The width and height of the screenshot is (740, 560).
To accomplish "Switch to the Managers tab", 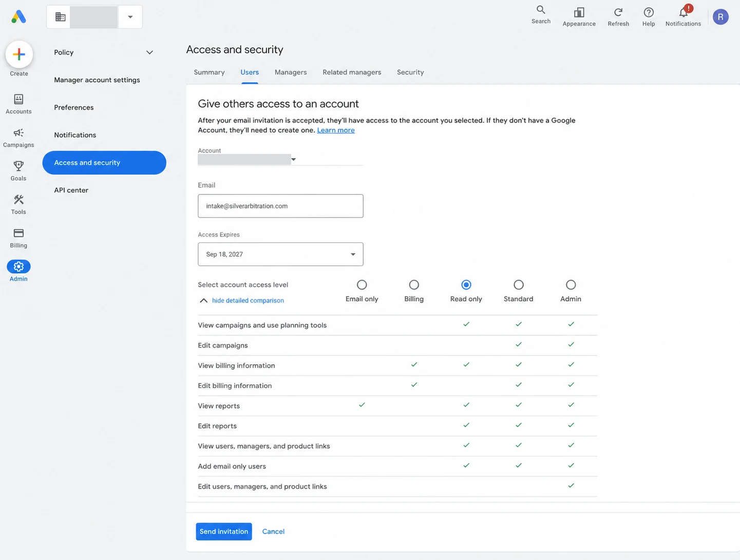I will click(x=291, y=72).
